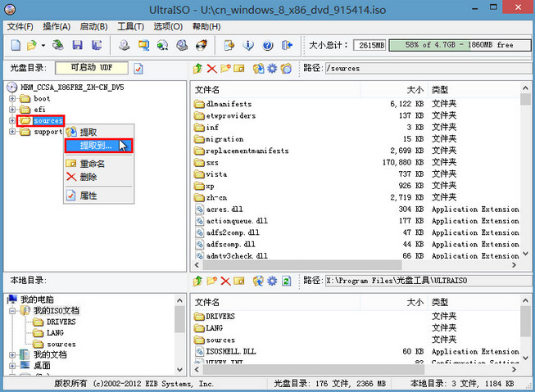
Task: Click the rename icon in disc pane toolbar
Action: pos(239,69)
